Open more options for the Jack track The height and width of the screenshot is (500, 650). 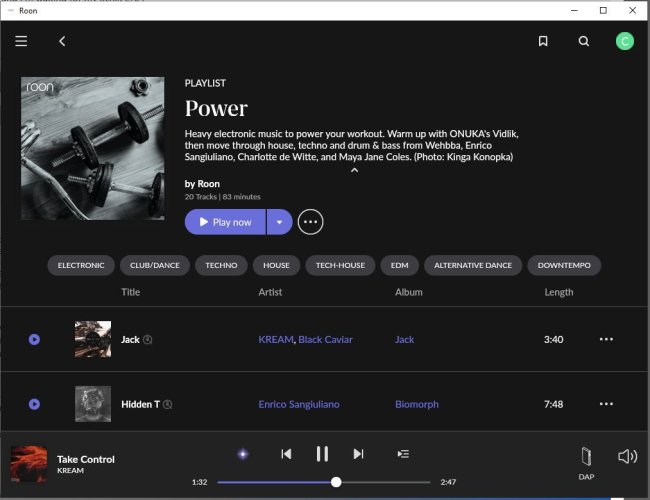pyautogui.click(x=606, y=339)
